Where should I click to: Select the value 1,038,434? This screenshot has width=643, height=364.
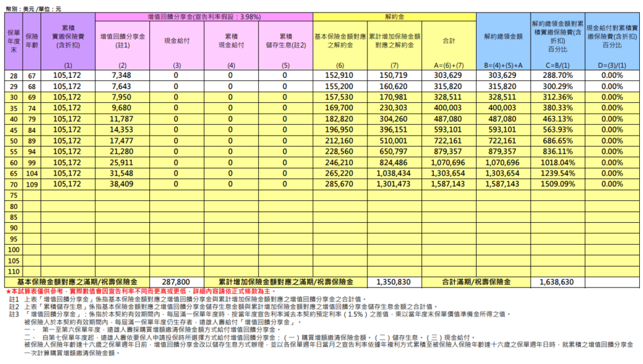[393, 173]
